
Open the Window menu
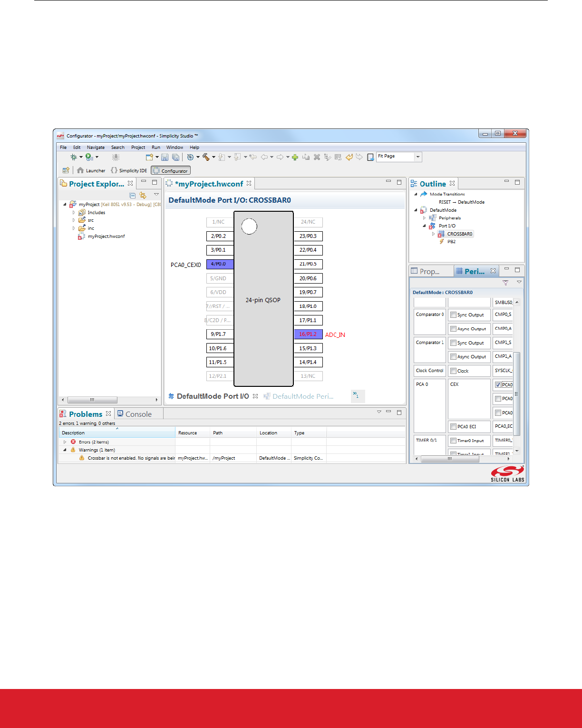coord(175,148)
